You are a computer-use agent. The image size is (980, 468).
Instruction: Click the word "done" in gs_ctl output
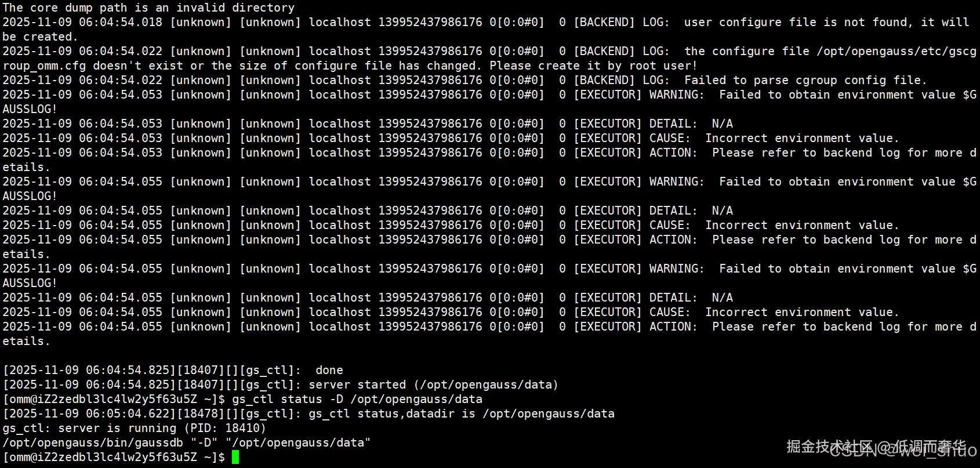point(329,370)
